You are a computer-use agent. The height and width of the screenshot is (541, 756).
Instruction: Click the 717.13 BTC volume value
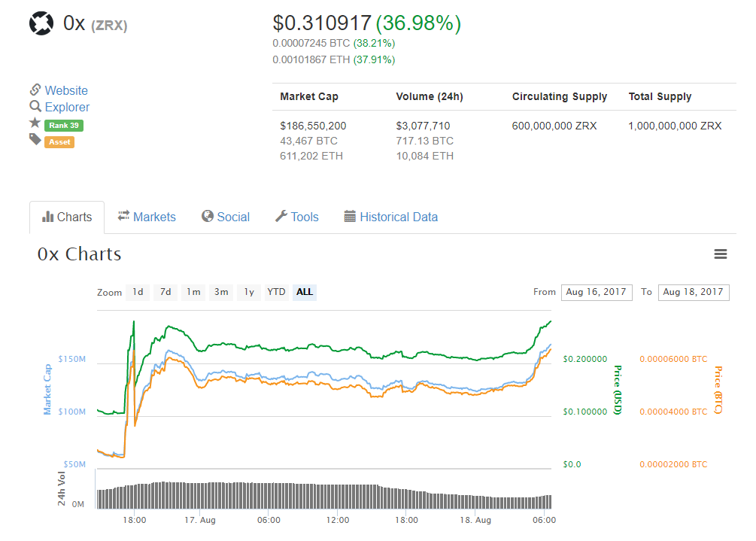coord(425,141)
